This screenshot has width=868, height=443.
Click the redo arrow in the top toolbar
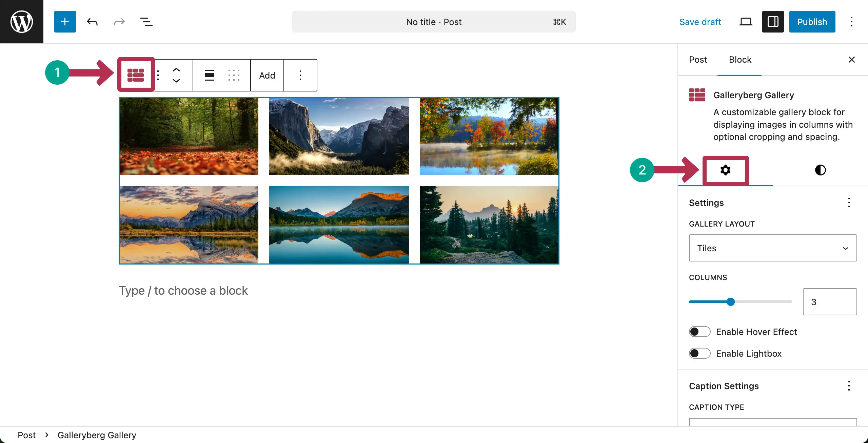click(x=119, y=21)
